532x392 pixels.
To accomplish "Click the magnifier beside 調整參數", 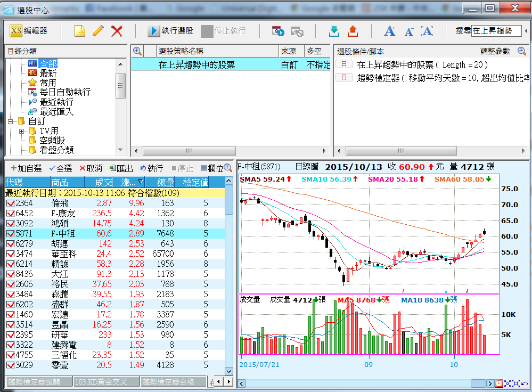I will coord(522,51).
